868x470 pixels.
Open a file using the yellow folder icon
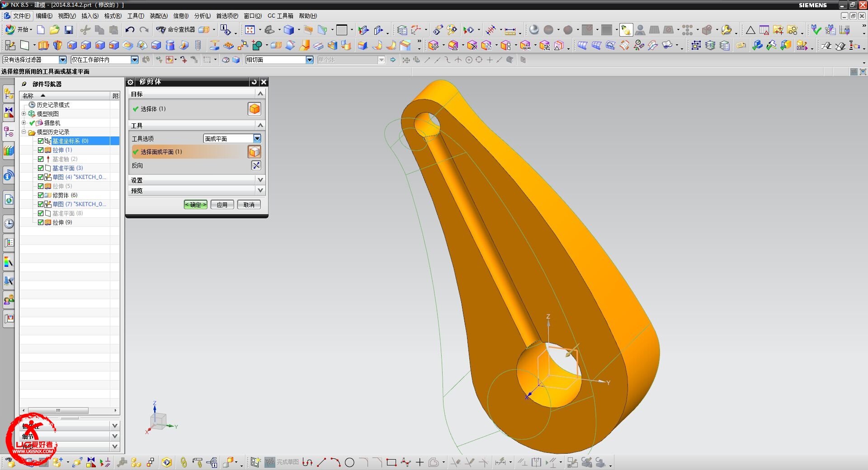[x=55, y=30]
